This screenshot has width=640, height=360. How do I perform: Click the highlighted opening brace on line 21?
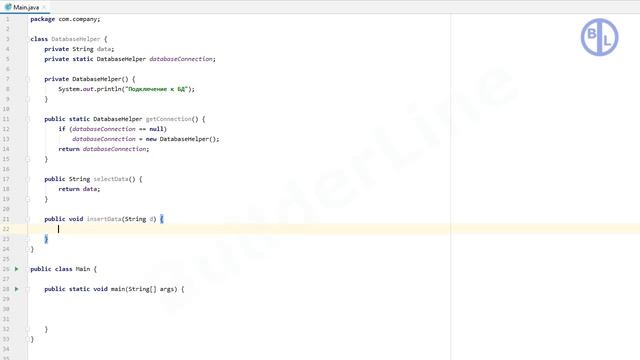point(162,219)
